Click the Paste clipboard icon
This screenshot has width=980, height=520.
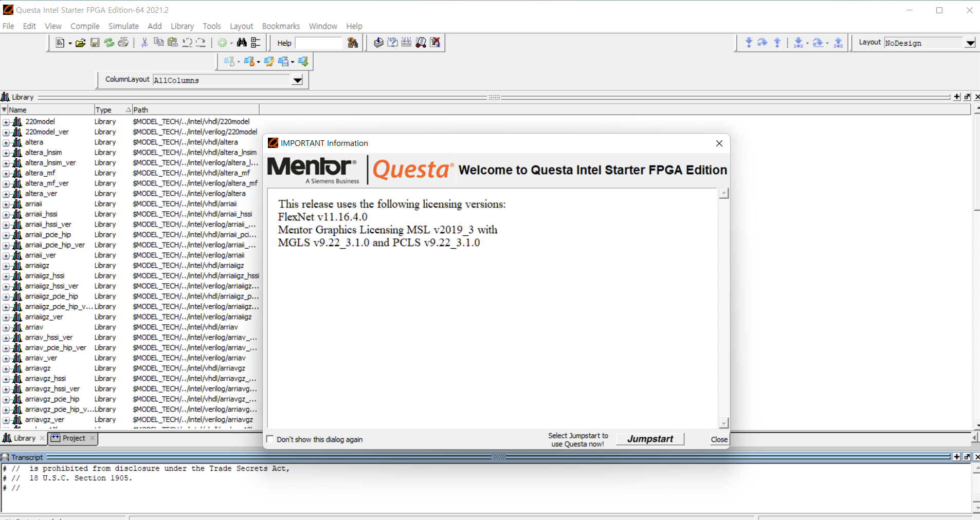point(173,43)
